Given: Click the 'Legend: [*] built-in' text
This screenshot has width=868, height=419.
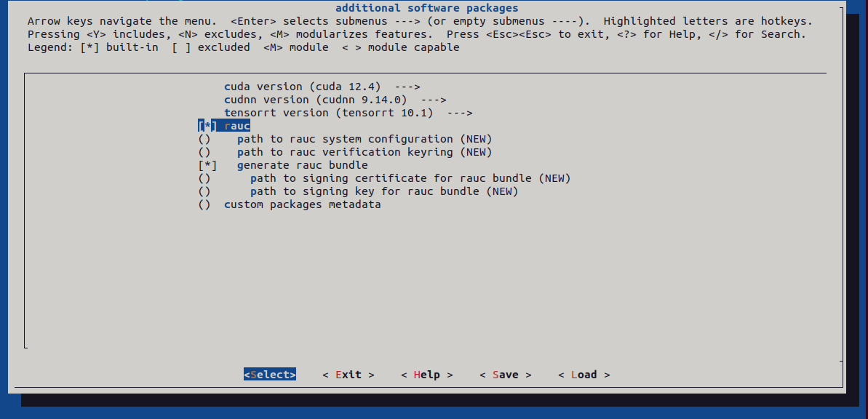Looking at the screenshot, I should tap(92, 47).
